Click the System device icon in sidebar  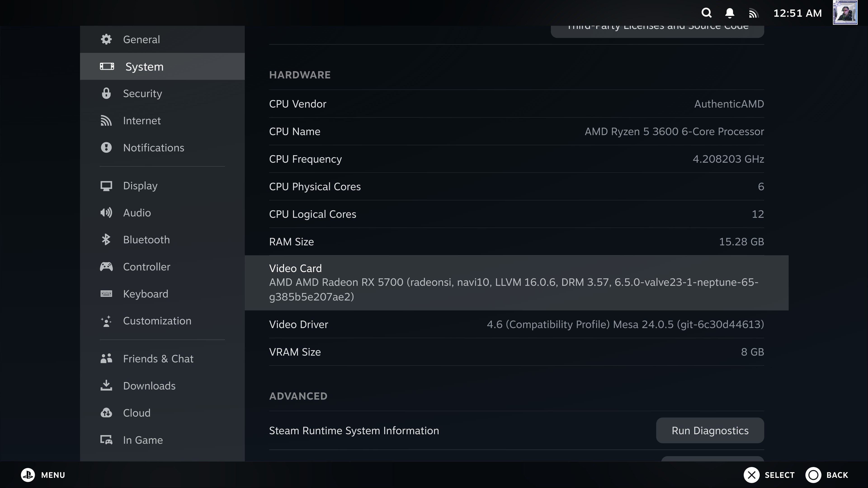[107, 66]
